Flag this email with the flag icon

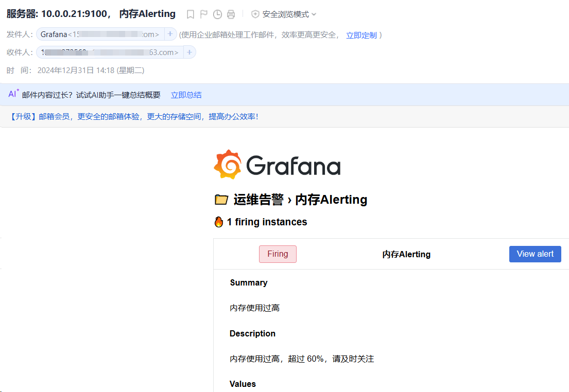[204, 14]
